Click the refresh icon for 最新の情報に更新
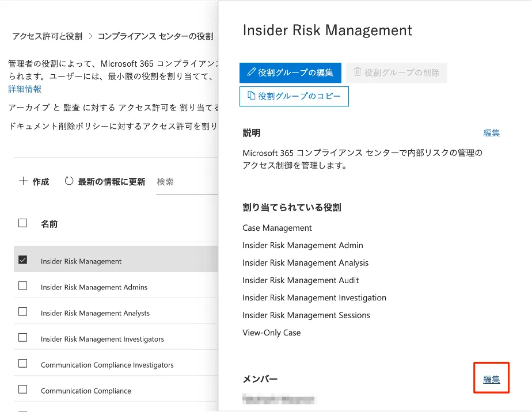This screenshot has width=532, height=412. pos(69,181)
